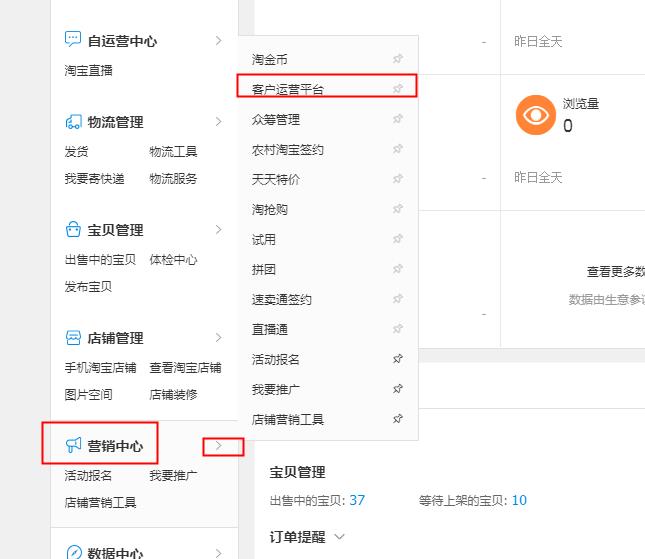Screen dimensions: 645x559
Task: Expand the 自运营中心 submenu arrow
Action: coord(218,41)
